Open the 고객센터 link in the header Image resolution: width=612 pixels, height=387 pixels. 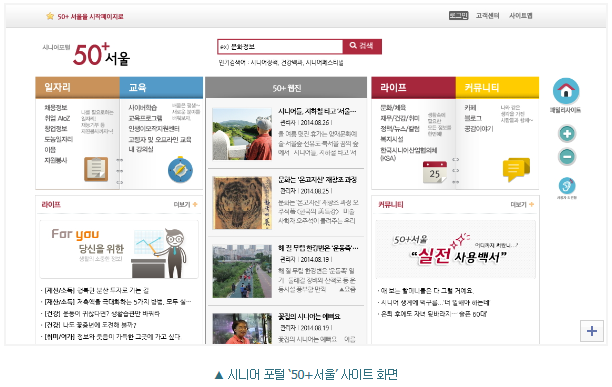tap(487, 16)
